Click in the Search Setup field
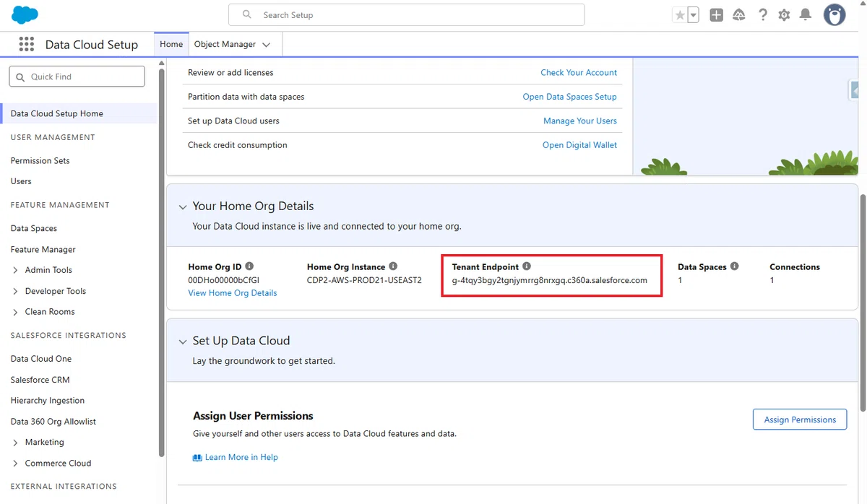Screen dimensions: 867x504 click(x=406, y=14)
